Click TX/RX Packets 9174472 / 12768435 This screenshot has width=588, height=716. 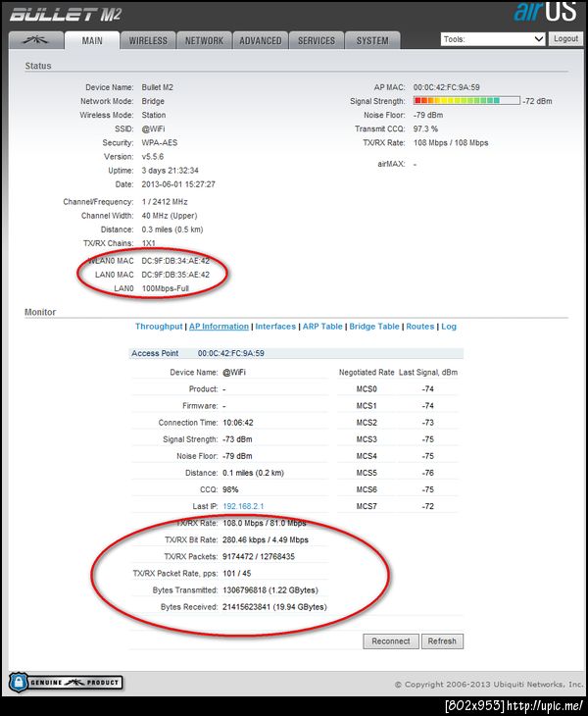pos(259,557)
